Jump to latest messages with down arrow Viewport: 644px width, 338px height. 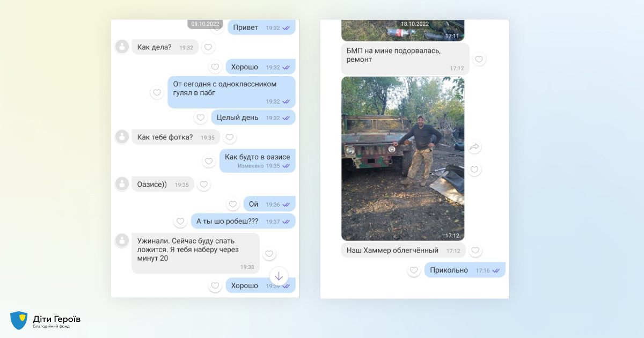(279, 276)
